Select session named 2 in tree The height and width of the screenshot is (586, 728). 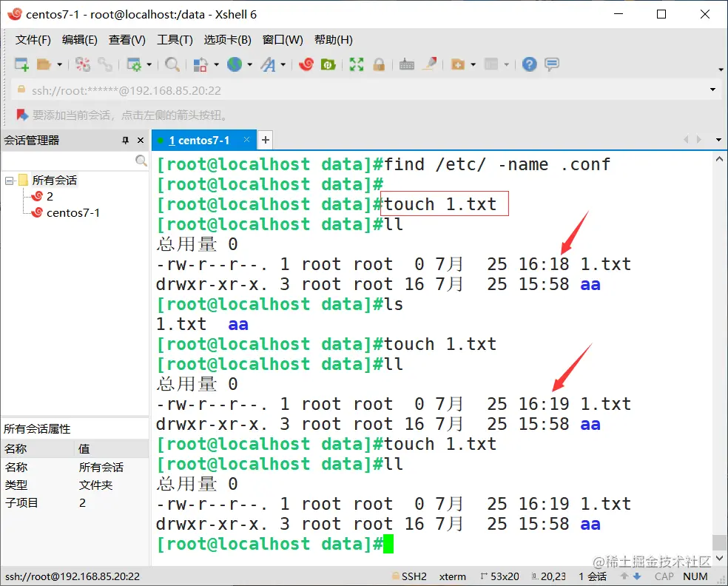click(50, 196)
